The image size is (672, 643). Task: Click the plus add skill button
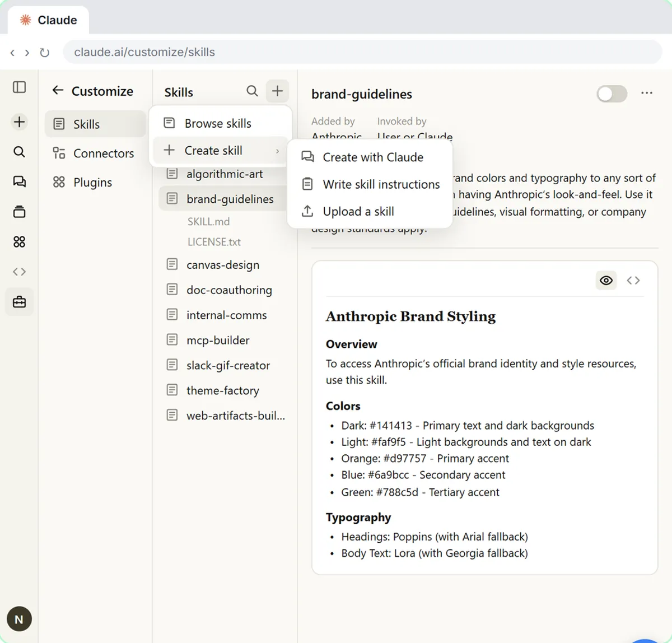(x=277, y=91)
